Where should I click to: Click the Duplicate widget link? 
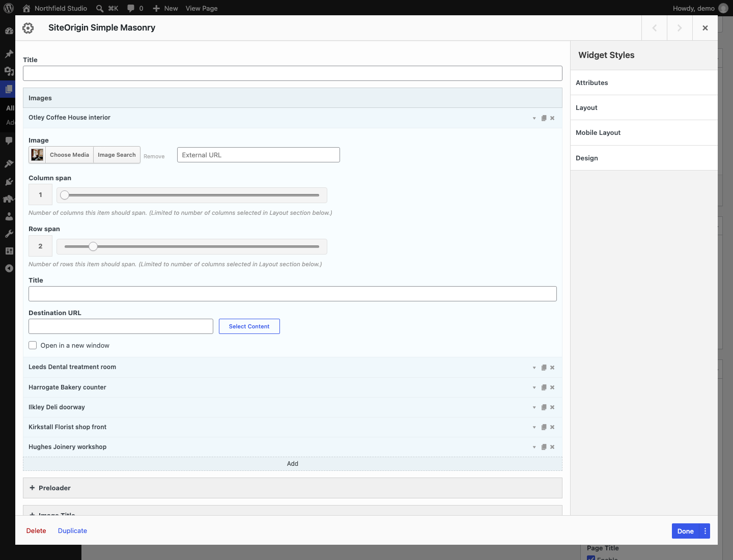[72, 530]
